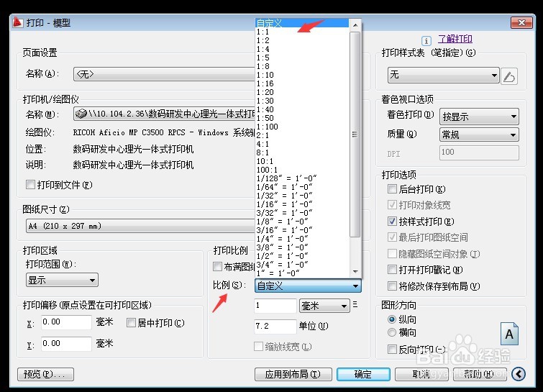Click the scale list scroll up arrow

[x=355, y=24]
